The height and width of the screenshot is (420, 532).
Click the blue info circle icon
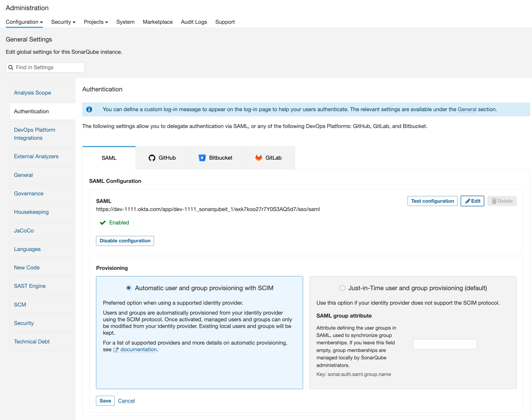[89, 109]
